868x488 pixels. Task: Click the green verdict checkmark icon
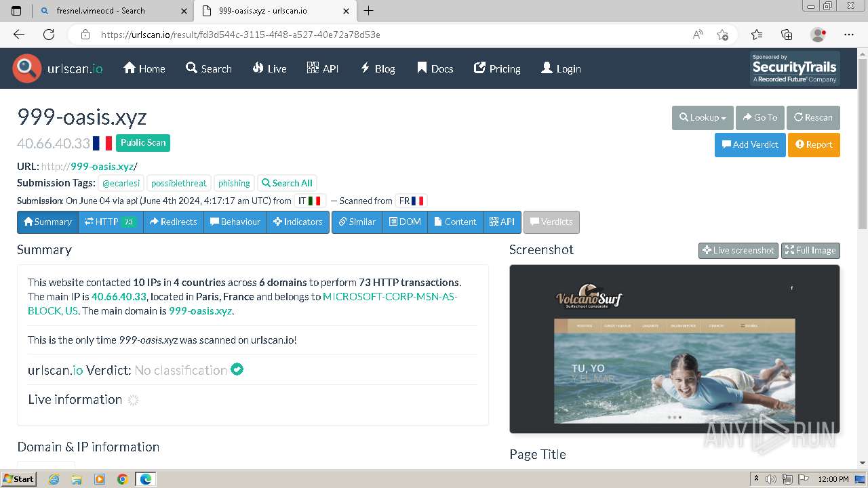(x=237, y=369)
